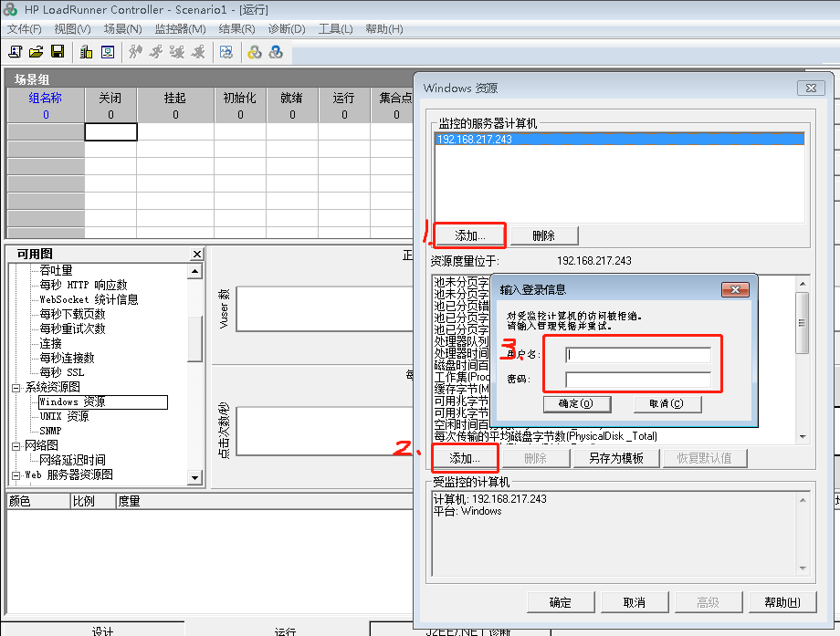The width and height of the screenshot is (840, 636).
Task: Open the 监控器(M) menu
Action: point(180,29)
